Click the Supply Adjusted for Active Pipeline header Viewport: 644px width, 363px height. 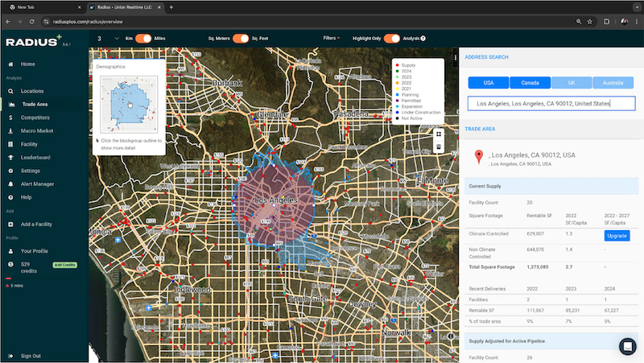coord(551,341)
